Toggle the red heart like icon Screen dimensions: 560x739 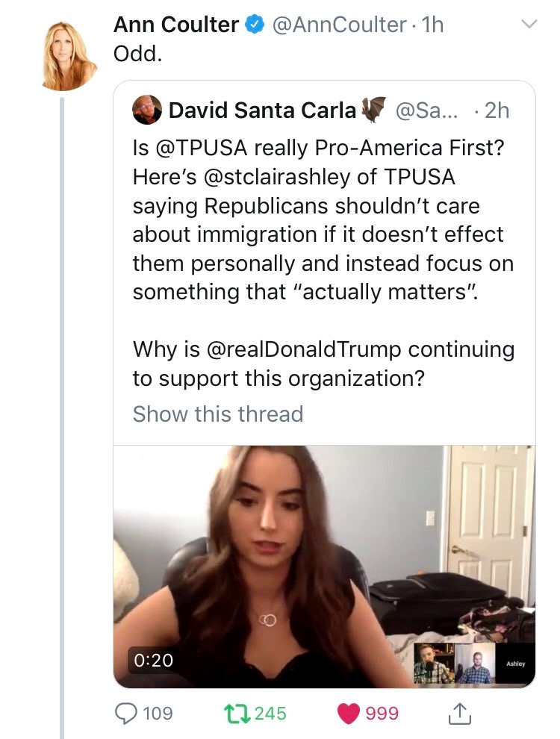(x=349, y=714)
